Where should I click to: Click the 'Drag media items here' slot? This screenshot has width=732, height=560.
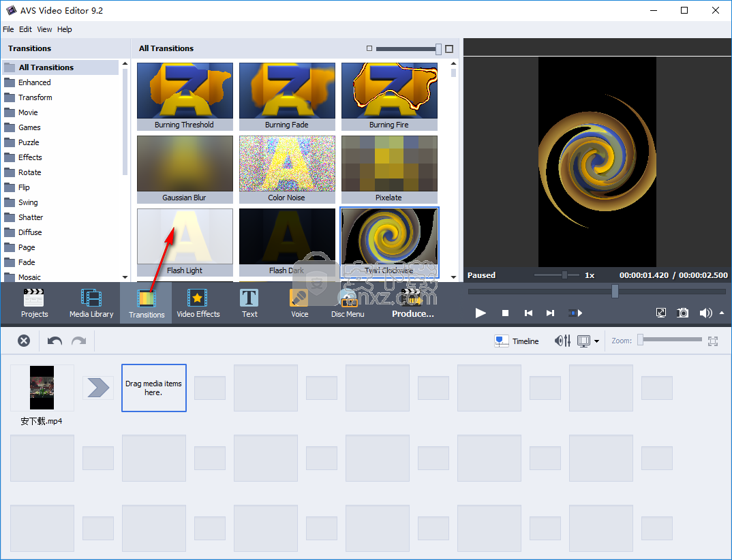click(154, 388)
